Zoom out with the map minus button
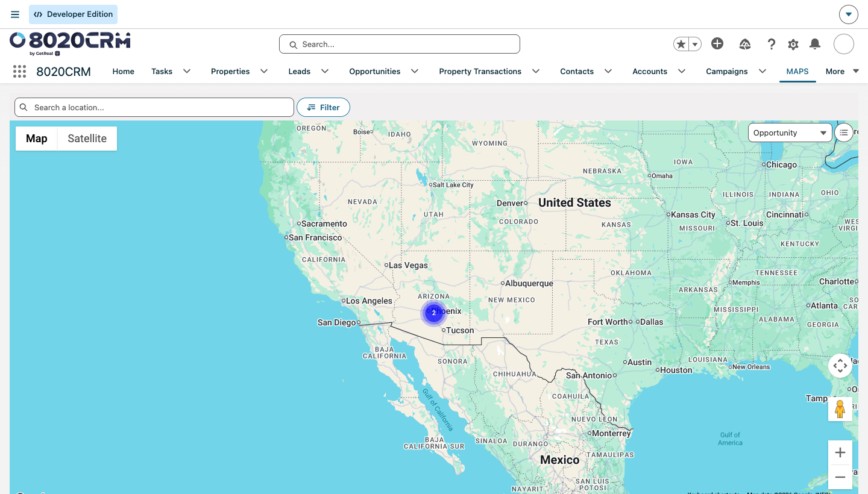868x494 pixels. (x=840, y=477)
